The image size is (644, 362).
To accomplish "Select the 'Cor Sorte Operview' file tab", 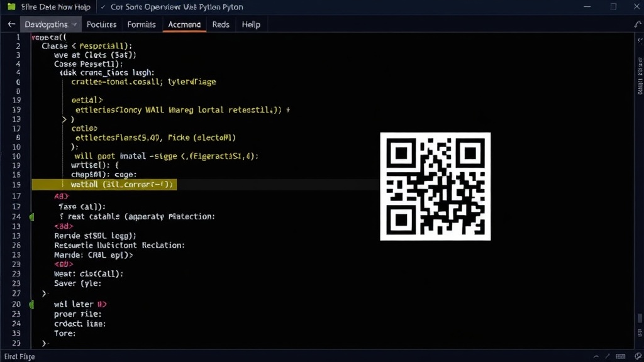I will (177, 7).
